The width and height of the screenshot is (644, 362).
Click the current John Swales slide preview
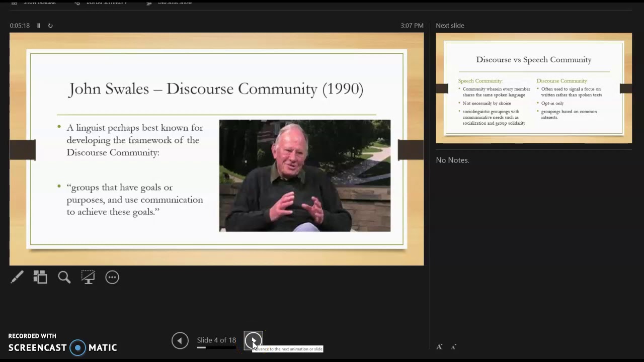click(x=216, y=149)
